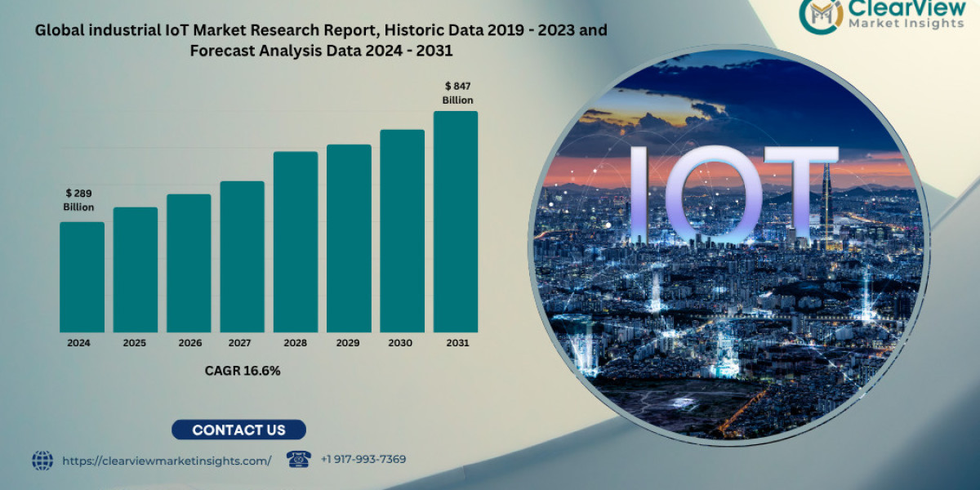Viewport: 980px width, 490px height.
Task: Select the 2031 bar in the chart
Action: point(456,221)
